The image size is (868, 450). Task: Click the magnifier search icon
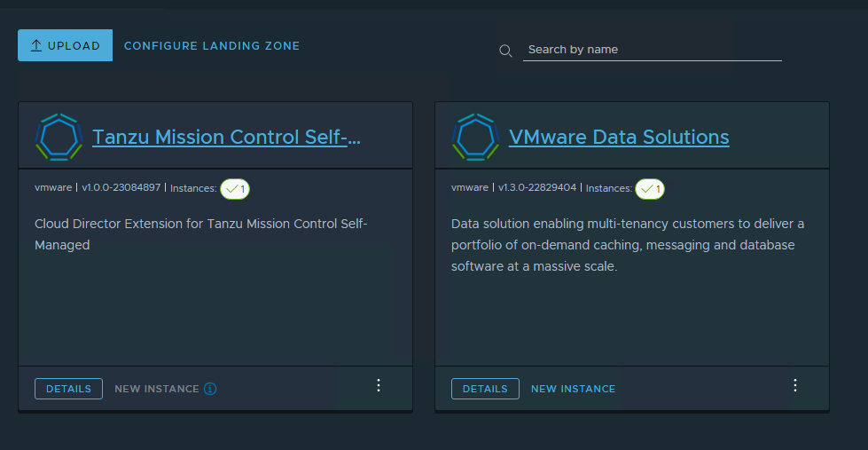(x=505, y=51)
